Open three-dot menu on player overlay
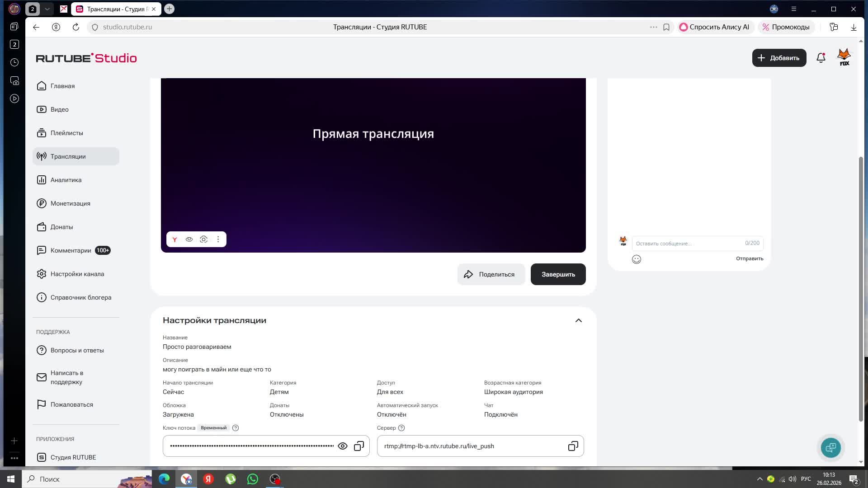The width and height of the screenshot is (868, 488). pos(218,239)
